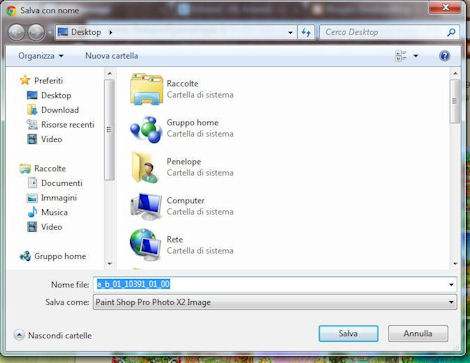
Task: Open the Salva come file type dropdown
Action: tap(275, 302)
